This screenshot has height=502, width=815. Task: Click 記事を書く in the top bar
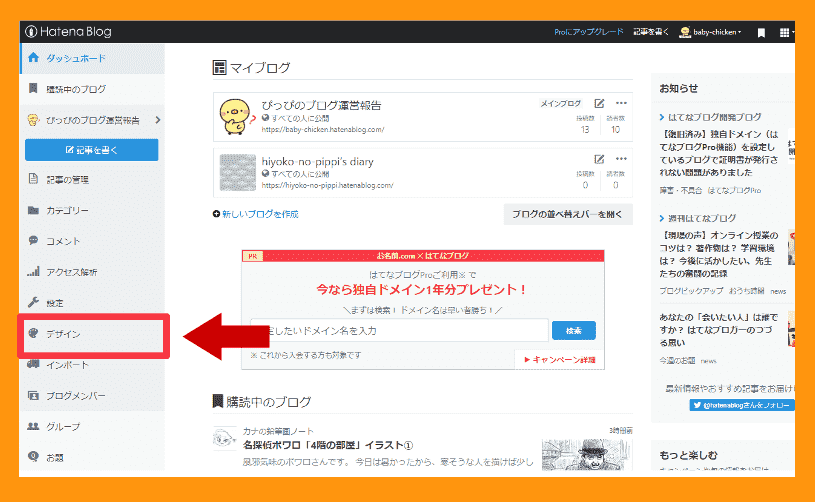(x=651, y=32)
